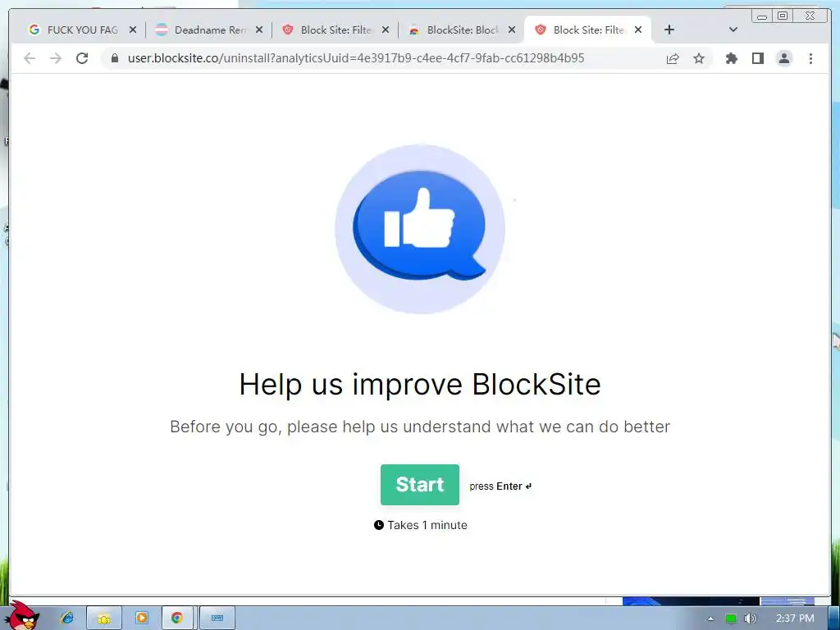840x630 pixels.
Task: Close the first Google search tab
Action: [x=133, y=30]
